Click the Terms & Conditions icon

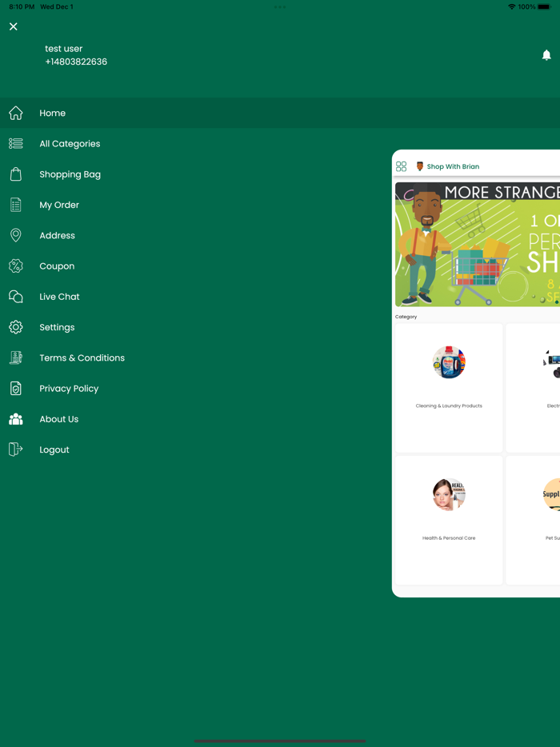pos(16,358)
